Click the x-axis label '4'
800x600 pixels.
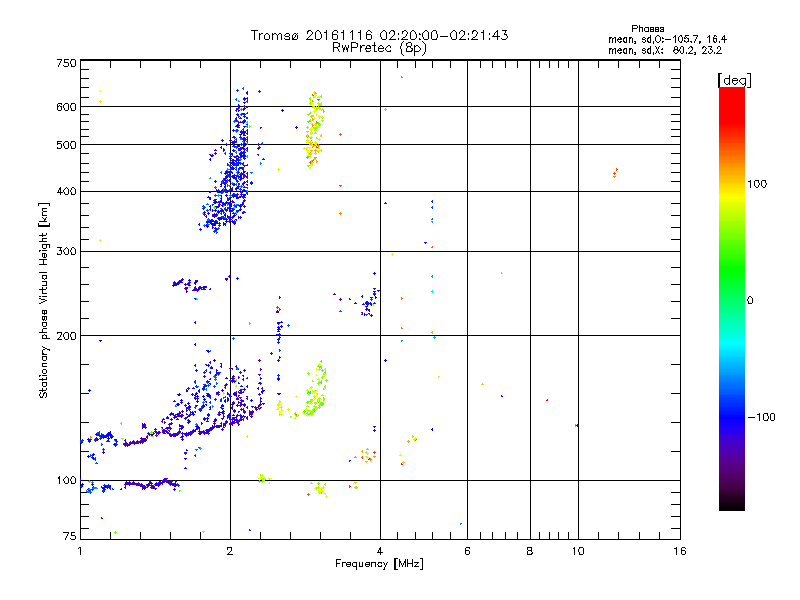380,551
